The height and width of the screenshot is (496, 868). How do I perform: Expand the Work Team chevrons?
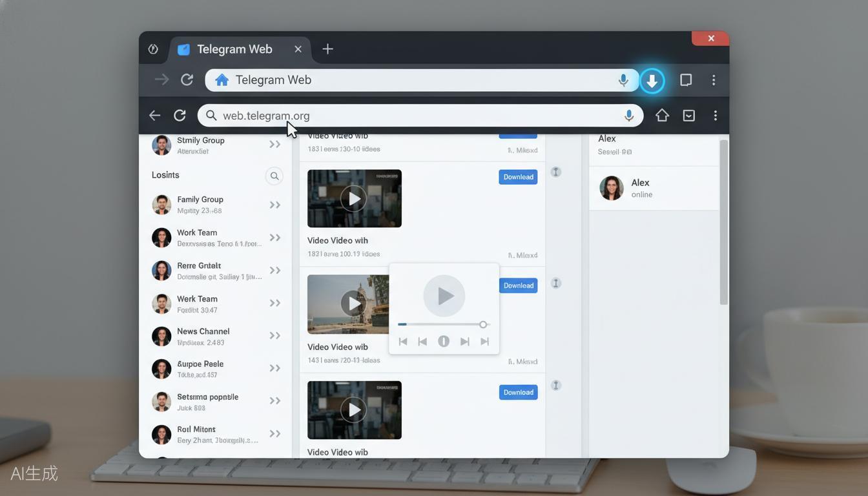pos(275,238)
